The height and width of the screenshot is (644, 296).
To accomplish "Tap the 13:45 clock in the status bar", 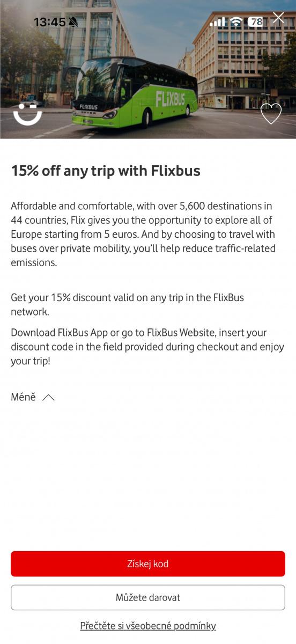I will pyautogui.click(x=49, y=22).
